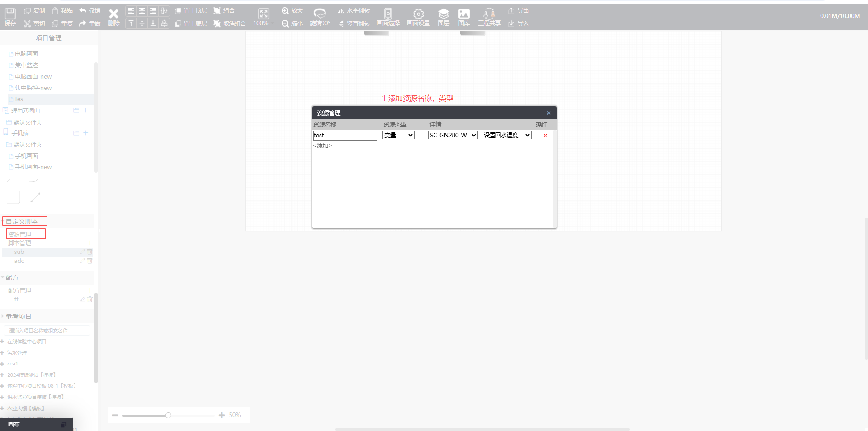Open the SC-GN280-W device dropdown
868x431 pixels.
click(453, 135)
